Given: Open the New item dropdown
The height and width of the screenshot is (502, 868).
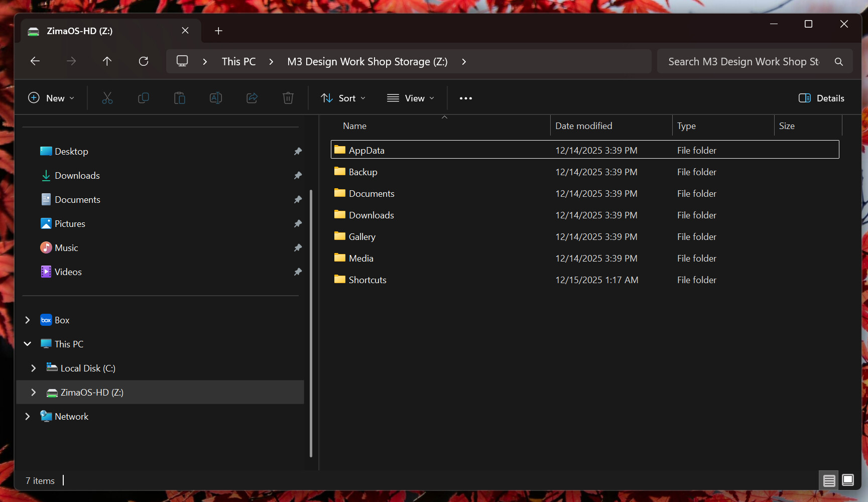Looking at the screenshot, I should [x=51, y=98].
